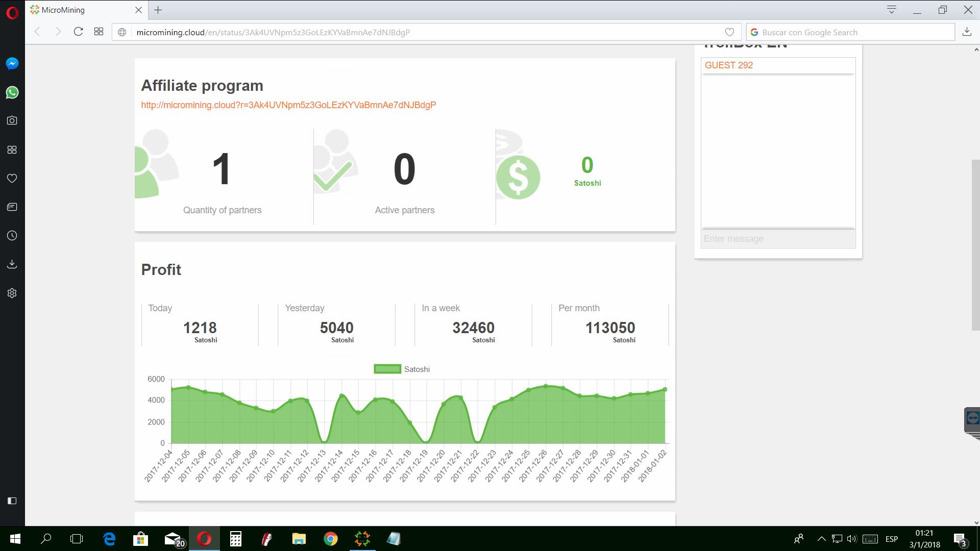Open bookmarks heart icon in sidebar
The height and width of the screenshot is (551, 980).
(12, 178)
